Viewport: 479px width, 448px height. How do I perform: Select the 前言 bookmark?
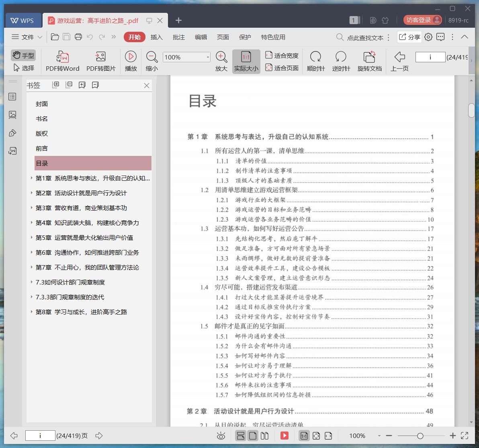pos(41,148)
